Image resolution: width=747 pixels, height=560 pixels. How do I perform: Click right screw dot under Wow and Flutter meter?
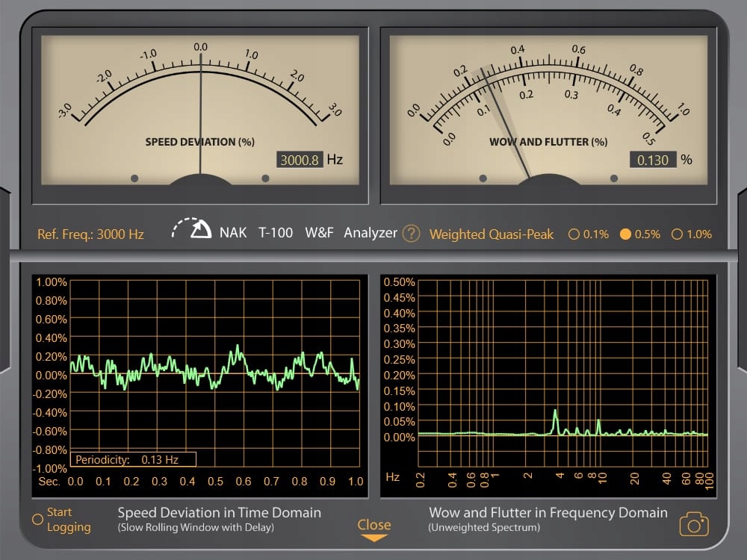click(614, 178)
